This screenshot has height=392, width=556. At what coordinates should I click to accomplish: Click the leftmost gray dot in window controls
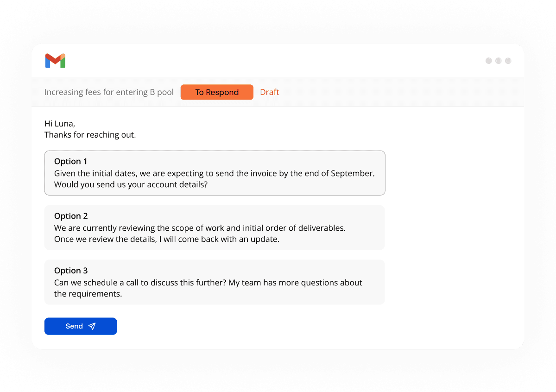click(488, 61)
